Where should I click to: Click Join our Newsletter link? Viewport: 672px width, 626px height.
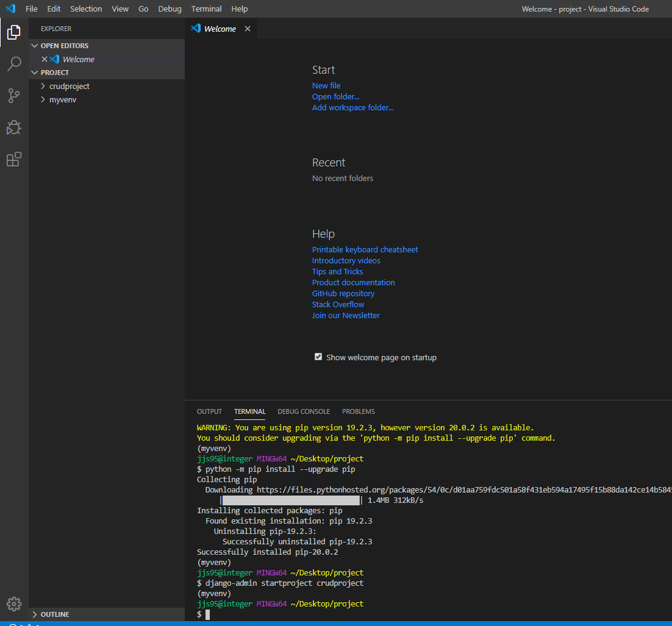(x=345, y=315)
